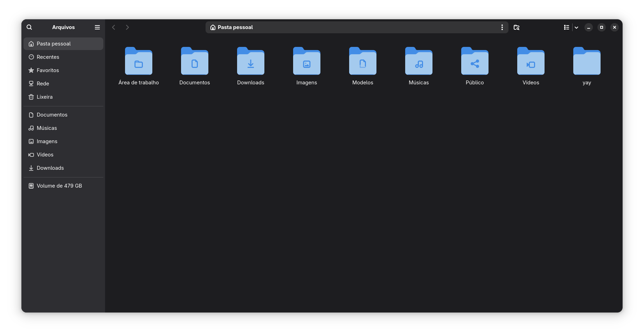Open Favoritos in the sidebar

tap(63, 70)
